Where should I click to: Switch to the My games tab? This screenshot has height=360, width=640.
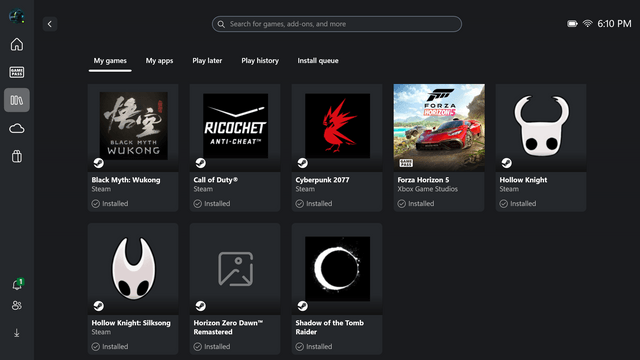(110, 61)
